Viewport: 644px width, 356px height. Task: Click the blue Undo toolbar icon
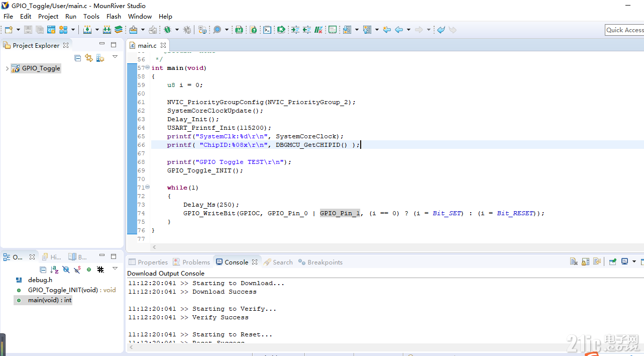coord(441,30)
